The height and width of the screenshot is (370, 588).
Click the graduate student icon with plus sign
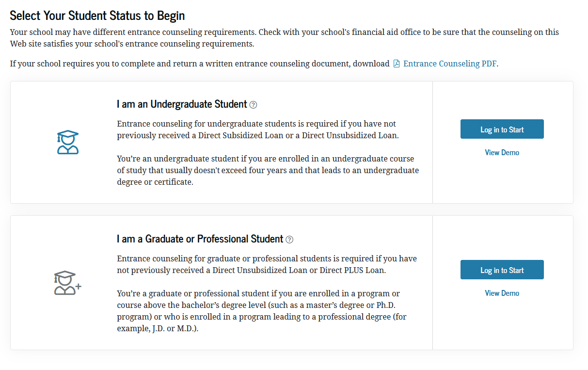tap(68, 283)
